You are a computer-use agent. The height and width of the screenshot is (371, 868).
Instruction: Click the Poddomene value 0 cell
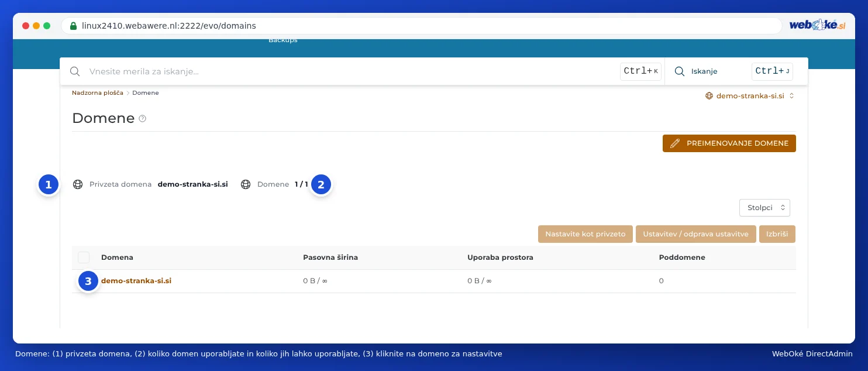662,281
